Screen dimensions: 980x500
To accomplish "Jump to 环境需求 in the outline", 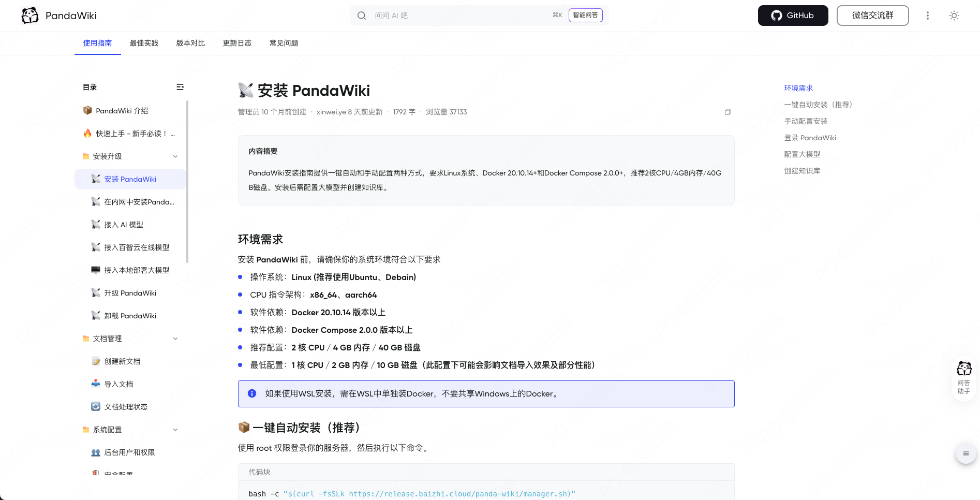I will tap(798, 88).
